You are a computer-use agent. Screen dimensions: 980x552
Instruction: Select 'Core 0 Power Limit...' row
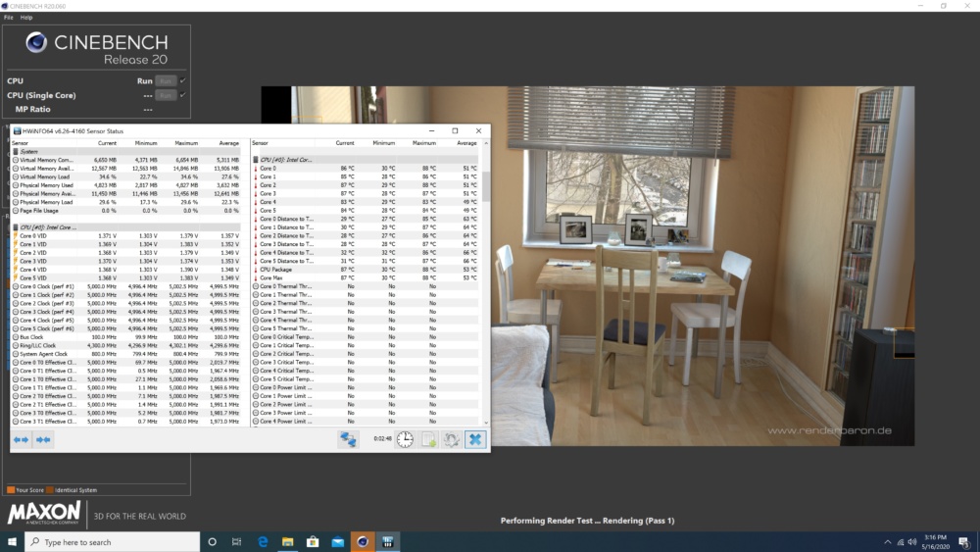(367, 387)
